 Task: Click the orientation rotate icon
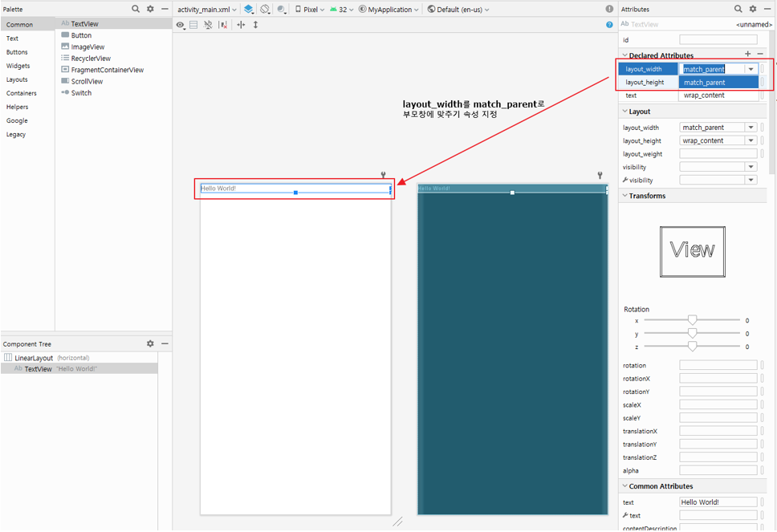(x=266, y=10)
